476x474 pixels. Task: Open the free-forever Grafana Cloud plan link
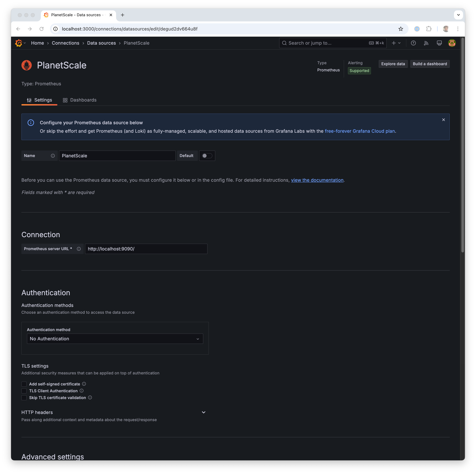coord(359,131)
